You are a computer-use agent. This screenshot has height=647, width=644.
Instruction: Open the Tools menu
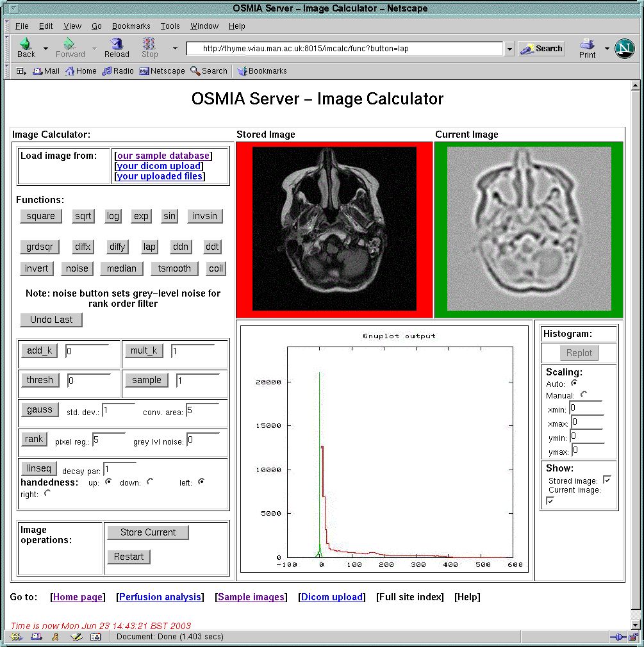point(170,26)
